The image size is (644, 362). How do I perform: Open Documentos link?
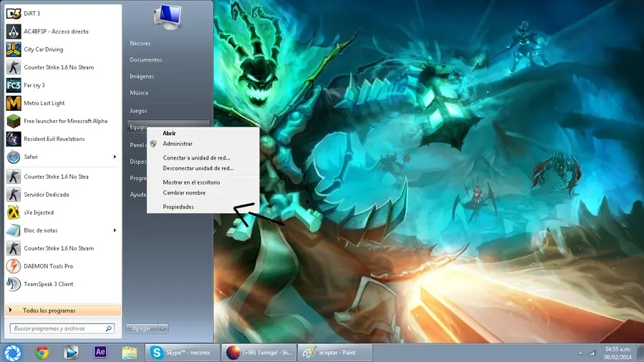[x=146, y=60]
